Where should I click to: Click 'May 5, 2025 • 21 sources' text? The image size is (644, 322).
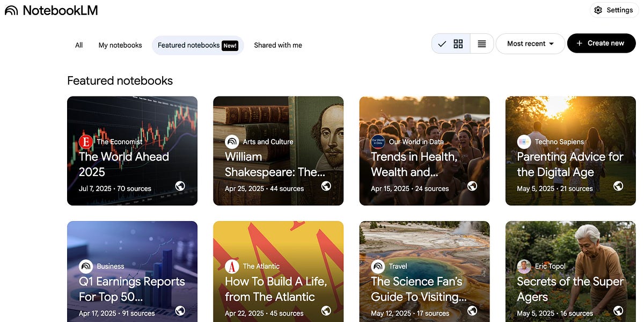click(555, 188)
